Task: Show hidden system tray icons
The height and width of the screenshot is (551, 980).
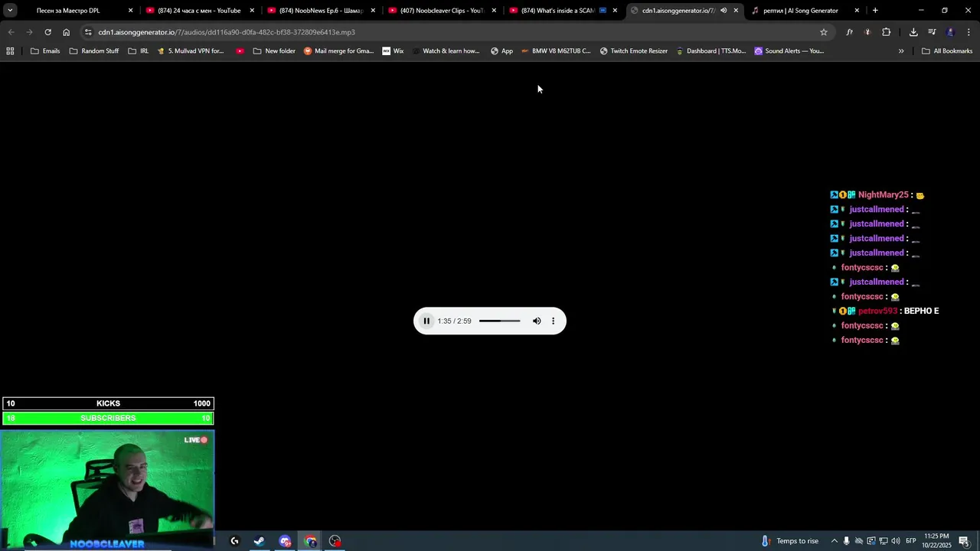Action: point(834,541)
